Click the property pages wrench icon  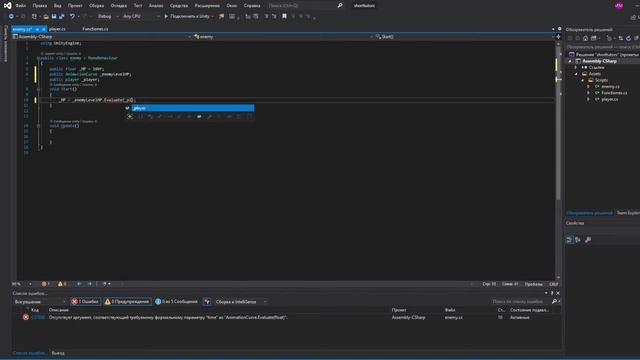pos(588,240)
